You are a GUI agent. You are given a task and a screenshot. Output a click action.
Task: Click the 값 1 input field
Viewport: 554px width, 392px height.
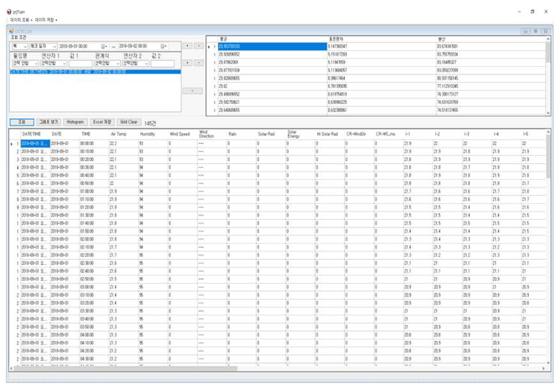point(80,64)
